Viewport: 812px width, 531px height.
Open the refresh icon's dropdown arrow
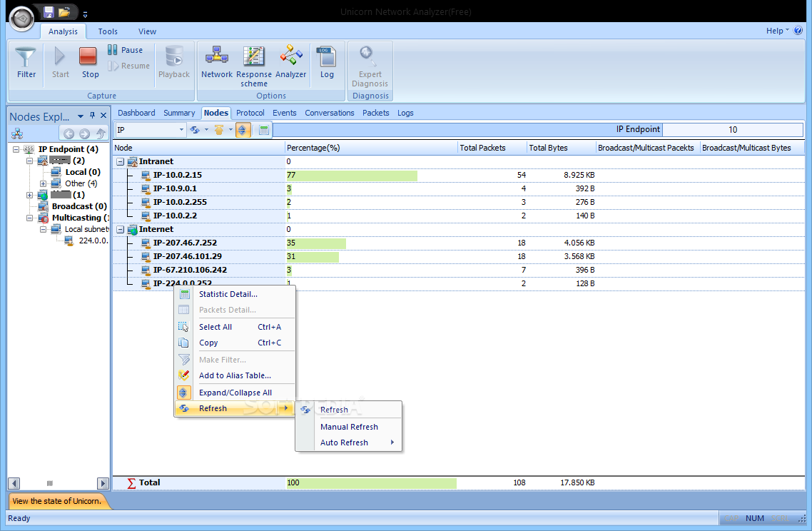(x=206, y=130)
